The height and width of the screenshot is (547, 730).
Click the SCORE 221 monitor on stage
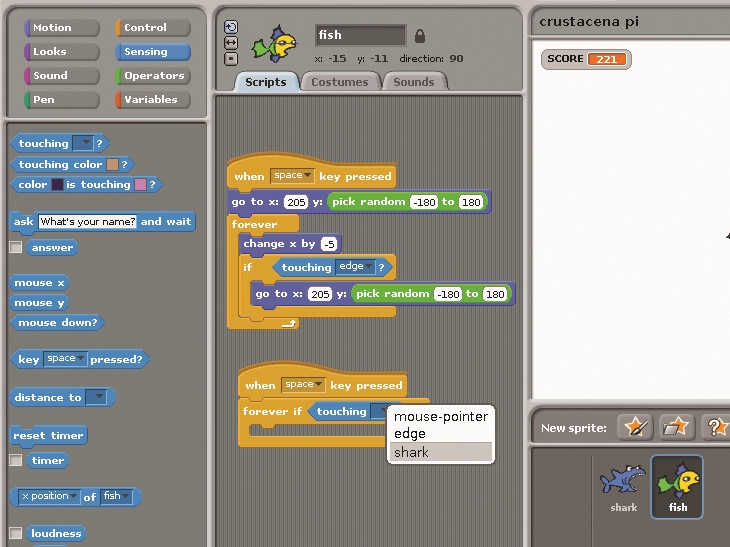click(586, 59)
